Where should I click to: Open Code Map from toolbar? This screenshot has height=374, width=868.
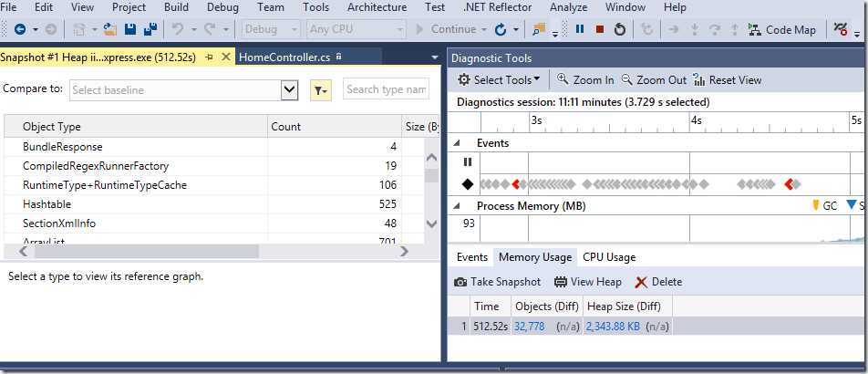tap(781, 30)
